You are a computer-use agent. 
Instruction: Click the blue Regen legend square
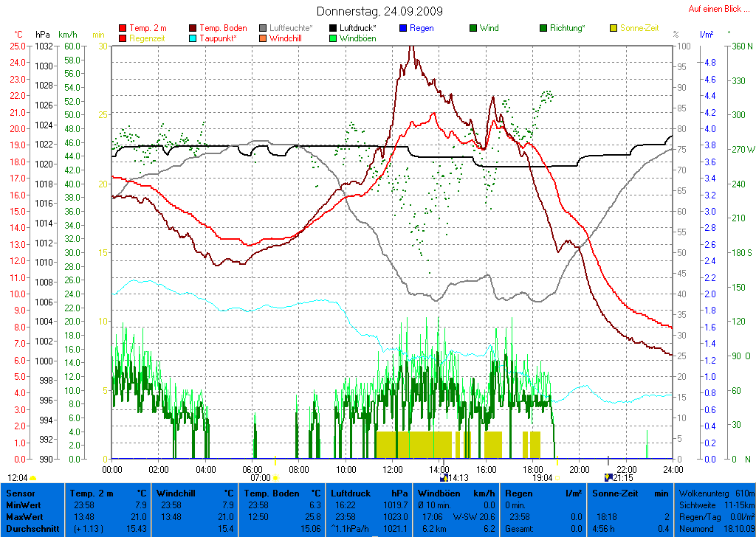pyautogui.click(x=403, y=28)
